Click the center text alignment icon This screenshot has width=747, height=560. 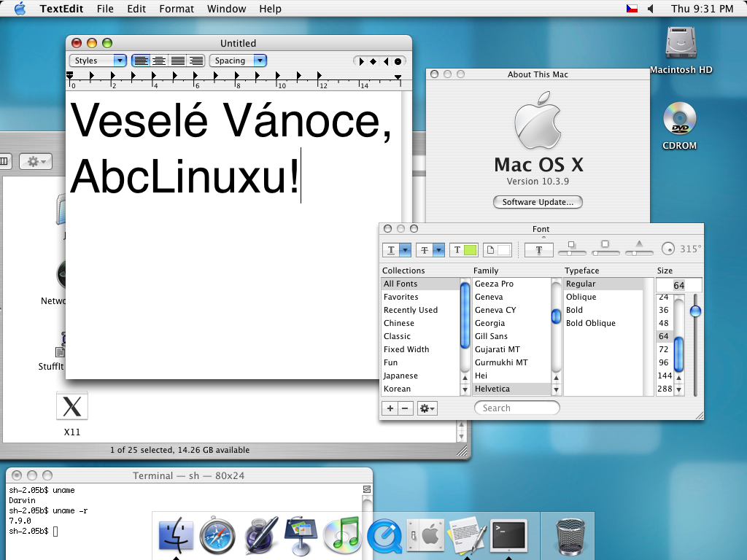click(x=159, y=61)
